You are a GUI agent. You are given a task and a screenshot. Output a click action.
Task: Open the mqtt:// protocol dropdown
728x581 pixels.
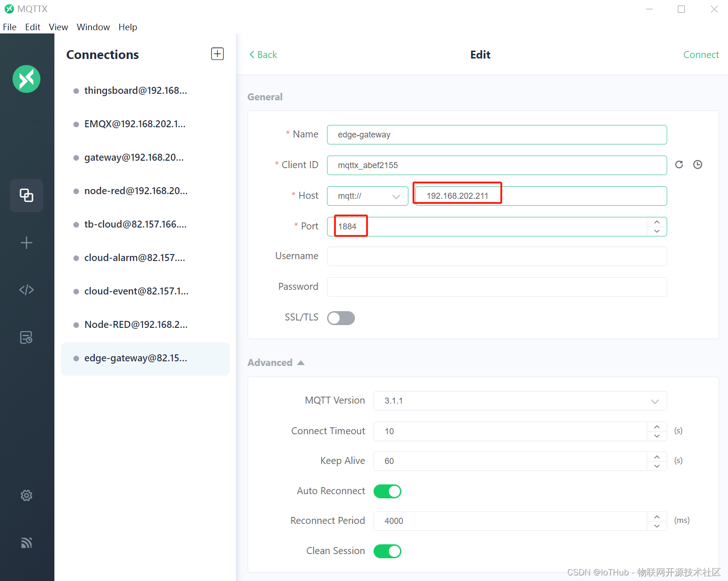click(x=367, y=196)
